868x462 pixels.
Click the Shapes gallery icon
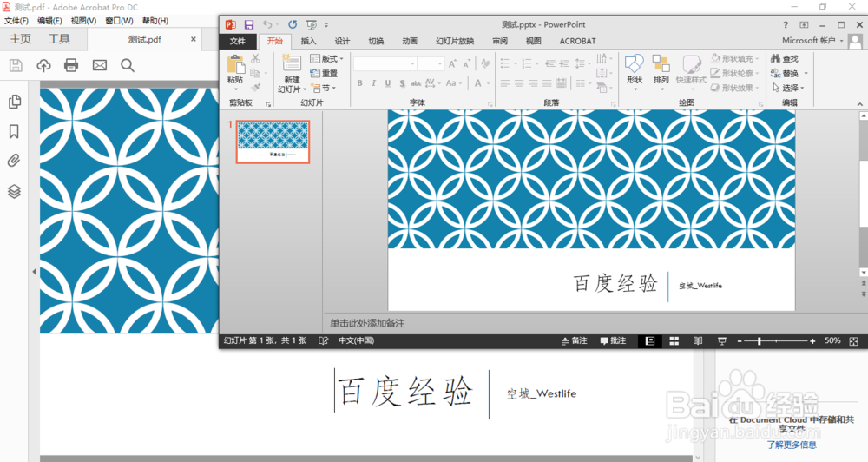click(635, 63)
